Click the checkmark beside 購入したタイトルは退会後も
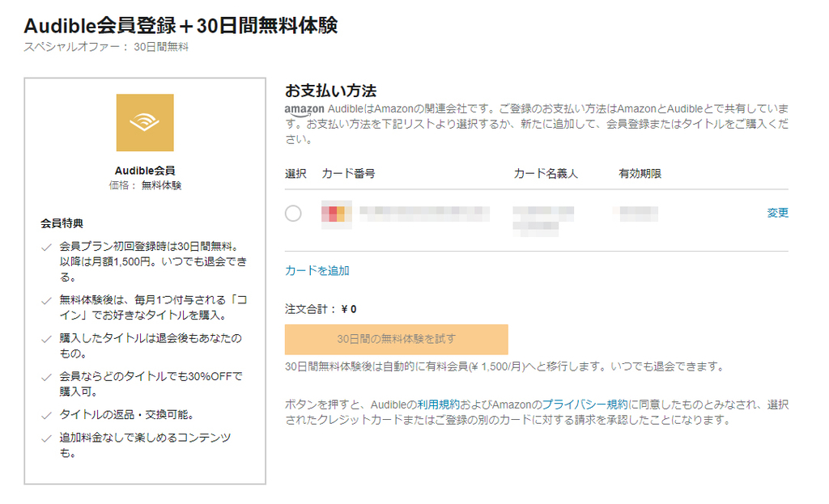829x504 pixels. tap(46, 339)
